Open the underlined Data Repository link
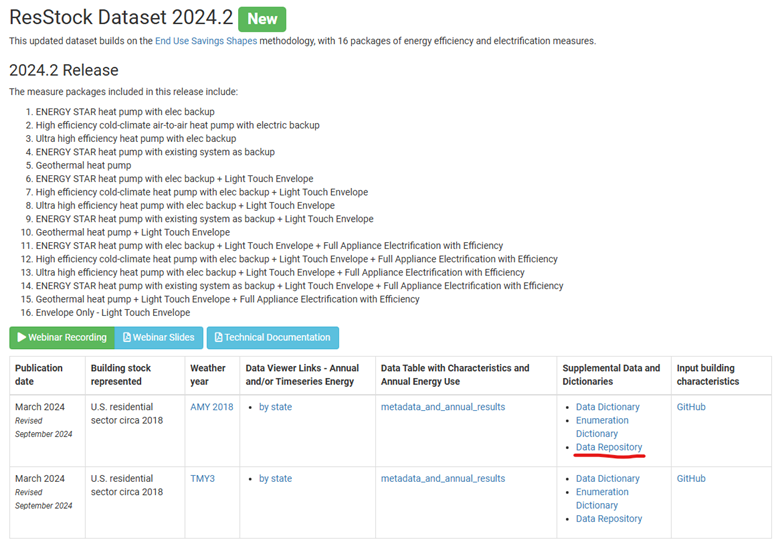The width and height of the screenshot is (780, 540). click(x=609, y=447)
